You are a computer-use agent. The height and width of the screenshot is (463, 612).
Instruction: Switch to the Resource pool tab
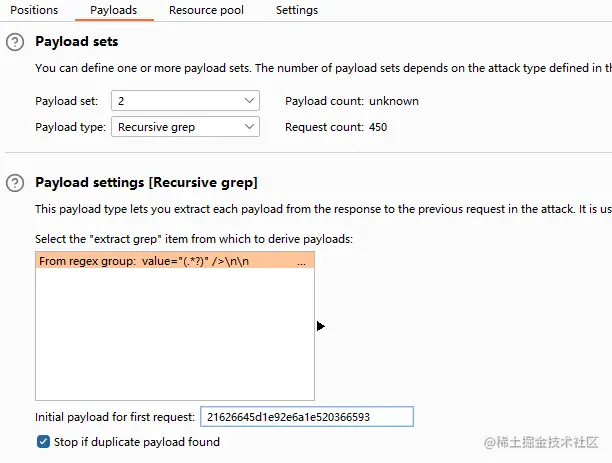point(206,10)
